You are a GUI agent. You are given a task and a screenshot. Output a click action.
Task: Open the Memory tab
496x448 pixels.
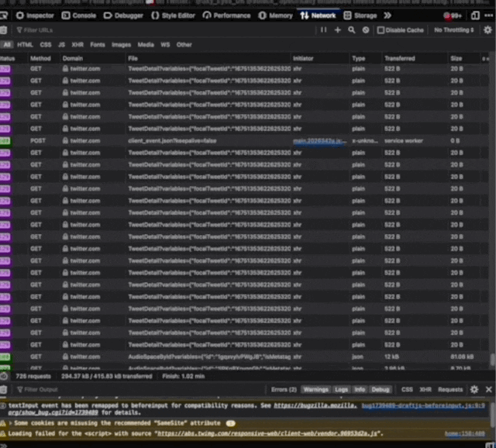pyautogui.click(x=276, y=16)
